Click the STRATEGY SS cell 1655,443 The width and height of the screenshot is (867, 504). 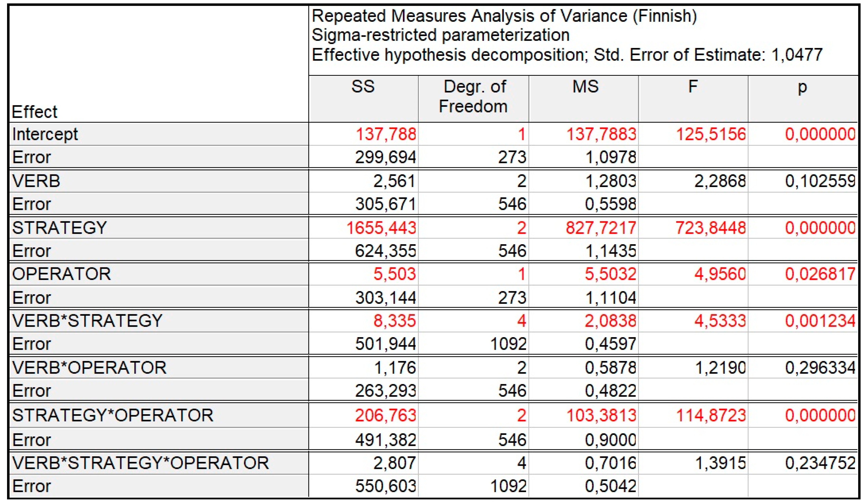click(x=381, y=228)
